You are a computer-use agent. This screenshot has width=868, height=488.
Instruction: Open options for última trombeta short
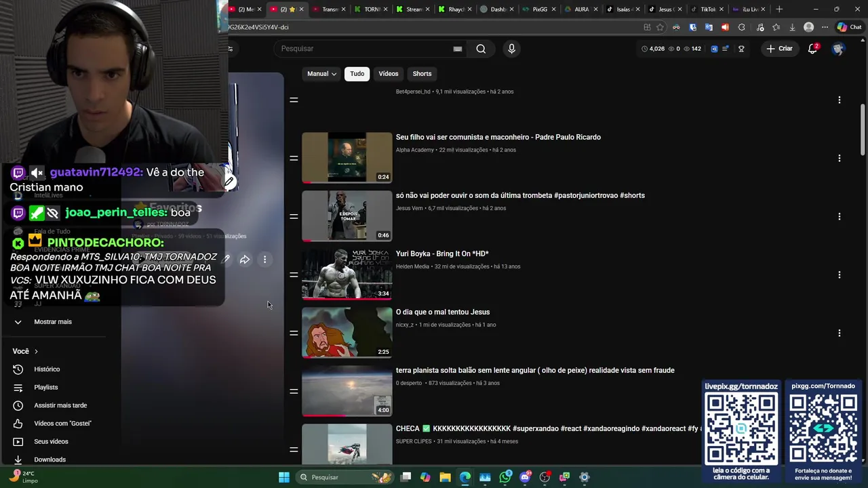coord(839,216)
